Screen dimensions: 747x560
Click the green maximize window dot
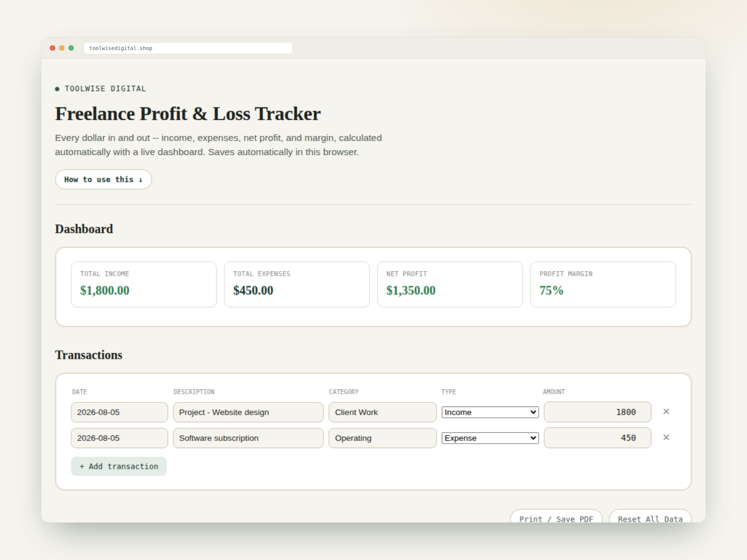tap(71, 48)
